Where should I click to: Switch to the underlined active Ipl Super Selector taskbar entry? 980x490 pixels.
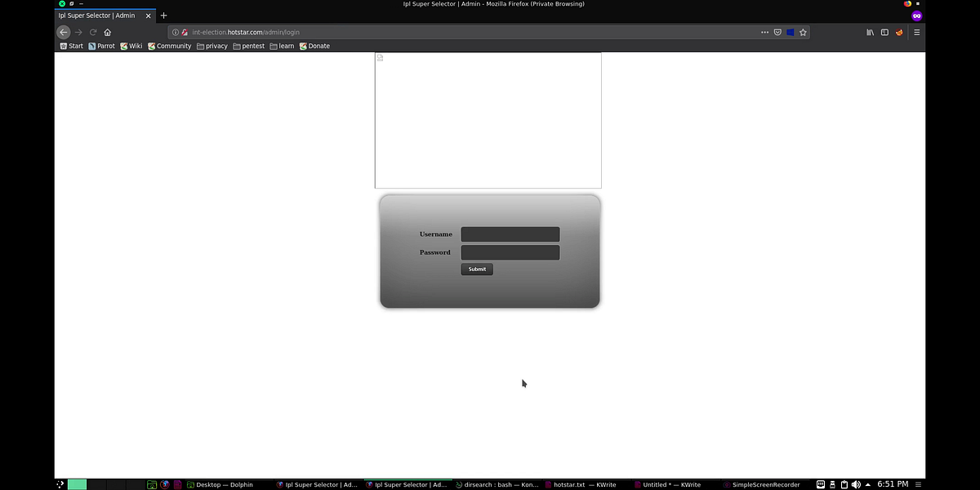click(408, 484)
